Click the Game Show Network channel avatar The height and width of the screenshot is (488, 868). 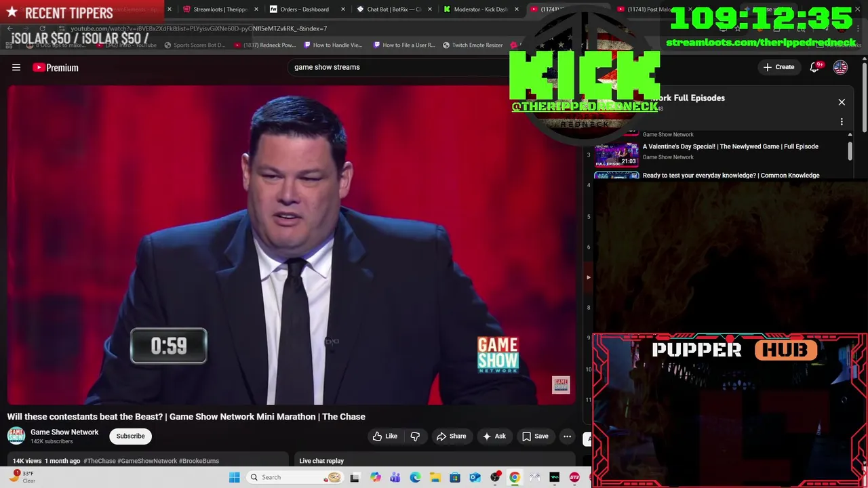coord(16,436)
